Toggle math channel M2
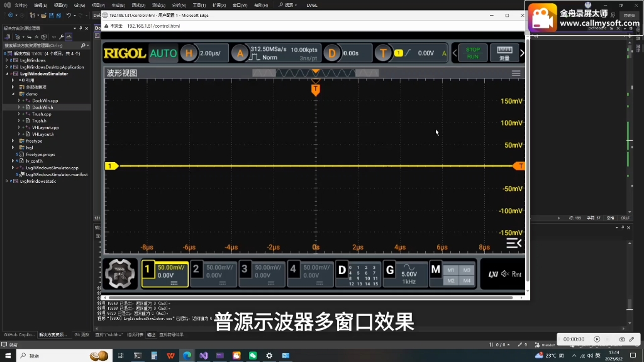This screenshot has height=362, width=644. (x=451, y=281)
